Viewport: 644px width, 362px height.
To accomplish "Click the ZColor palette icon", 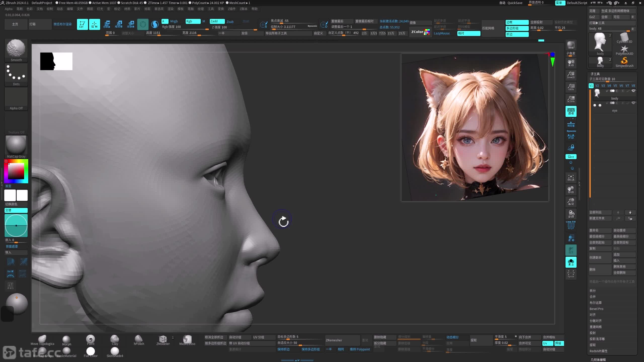I will click(x=421, y=32).
